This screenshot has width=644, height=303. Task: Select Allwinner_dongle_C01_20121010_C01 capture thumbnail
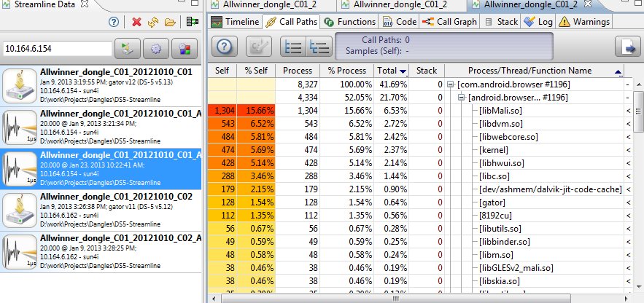[x=19, y=86]
